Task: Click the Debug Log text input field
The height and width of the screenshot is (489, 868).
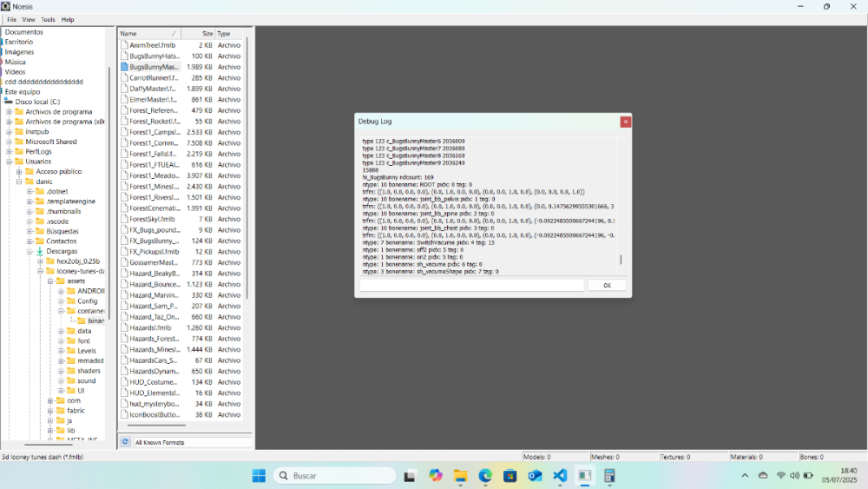Action: 471,285
